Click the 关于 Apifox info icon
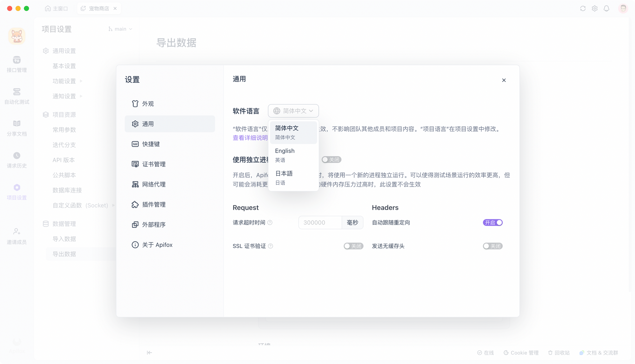The image size is (635, 364). (135, 245)
